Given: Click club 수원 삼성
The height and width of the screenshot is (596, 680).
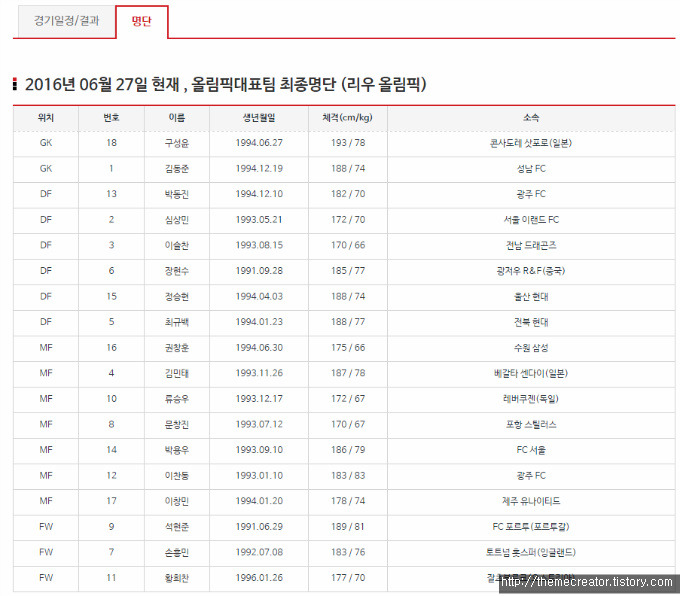Looking at the screenshot, I should 531,348.
